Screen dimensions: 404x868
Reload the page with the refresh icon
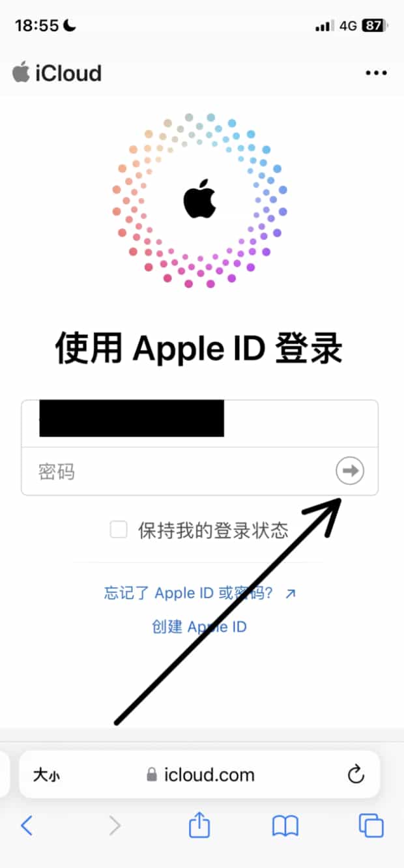[355, 774]
